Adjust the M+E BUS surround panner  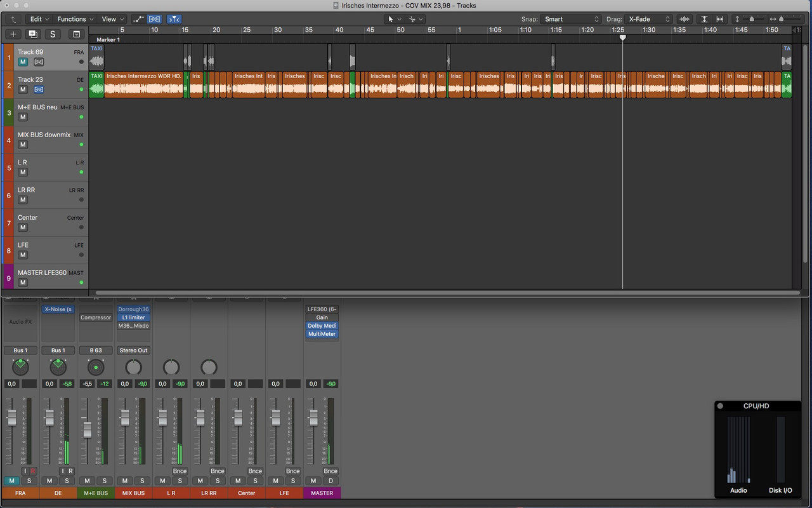coord(96,367)
